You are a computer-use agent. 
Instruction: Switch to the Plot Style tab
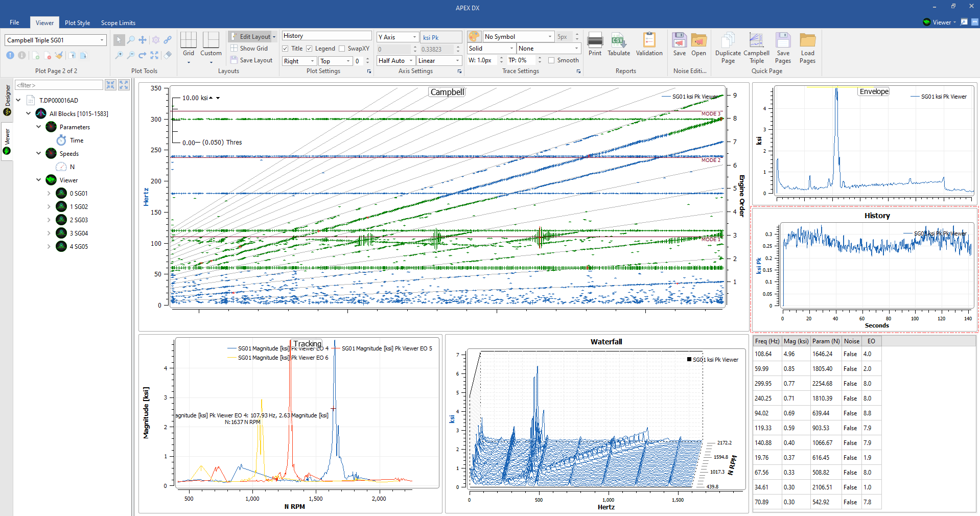77,23
